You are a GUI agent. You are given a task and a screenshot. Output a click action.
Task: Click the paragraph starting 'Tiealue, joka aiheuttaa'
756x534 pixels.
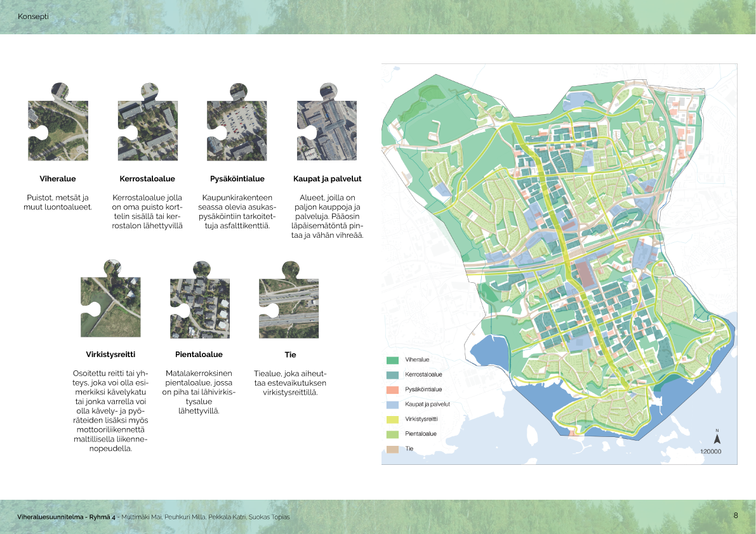pyautogui.click(x=290, y=383)
